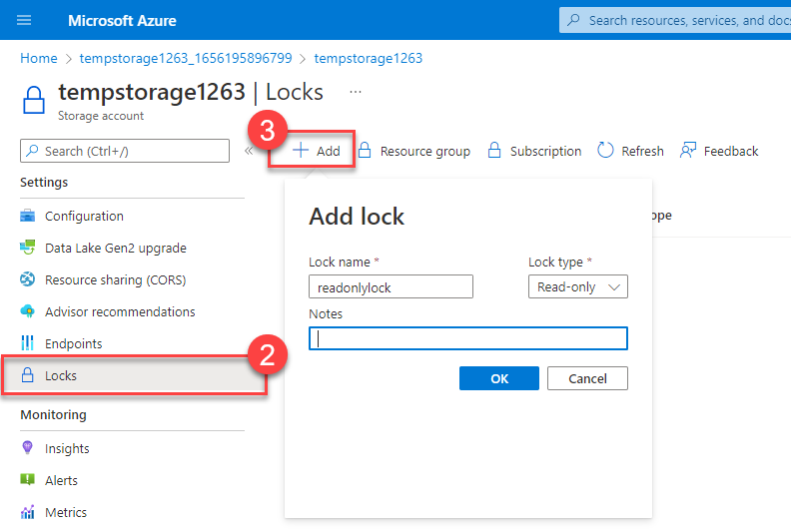Image resolution: width=791 pixels, height=532 pixels.
Task: Expand the Lock type dropdown
Action: pos(577,287)
